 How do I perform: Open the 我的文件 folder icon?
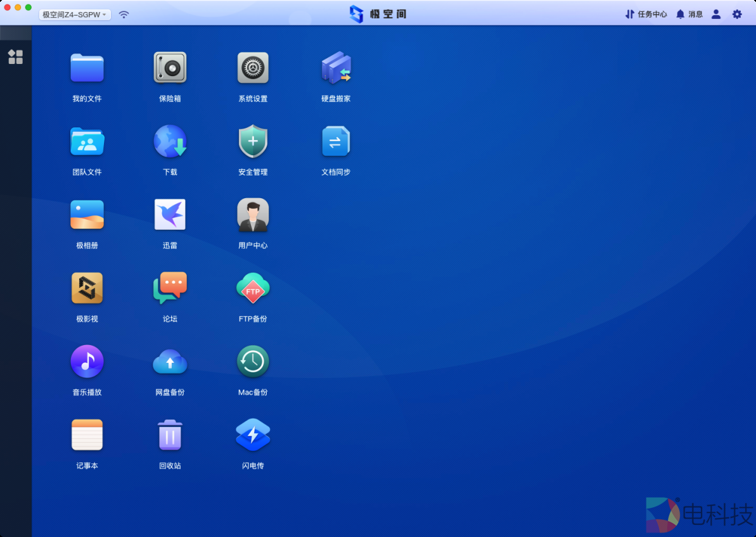coord(87,68)
